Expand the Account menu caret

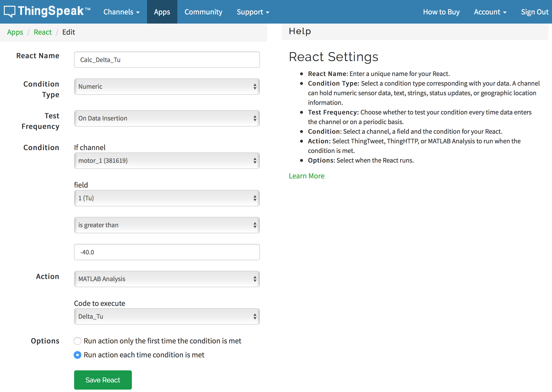[505, 12]
